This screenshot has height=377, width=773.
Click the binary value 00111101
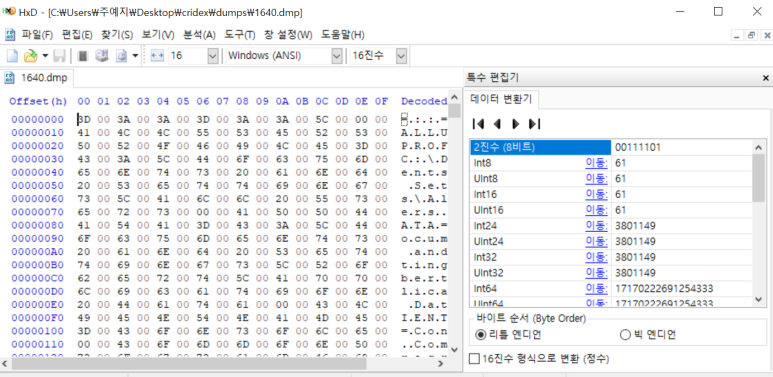[x=638, y=147]
